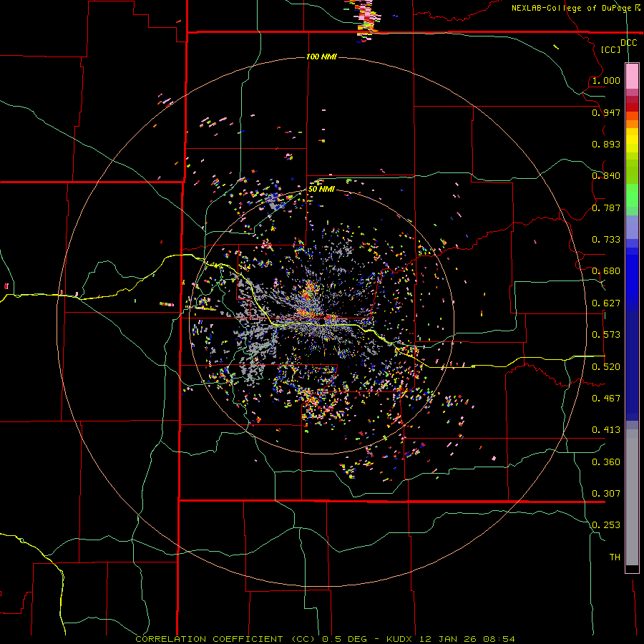Click the 0.787 legend value
Viewport: 644px width, 644px height.
(606, 208)
